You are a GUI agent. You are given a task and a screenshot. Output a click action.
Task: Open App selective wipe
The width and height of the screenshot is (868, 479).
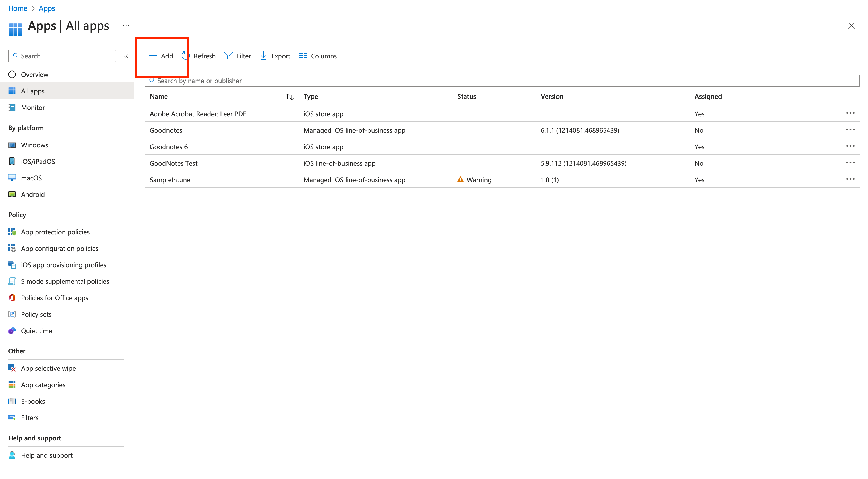point(48,368)
